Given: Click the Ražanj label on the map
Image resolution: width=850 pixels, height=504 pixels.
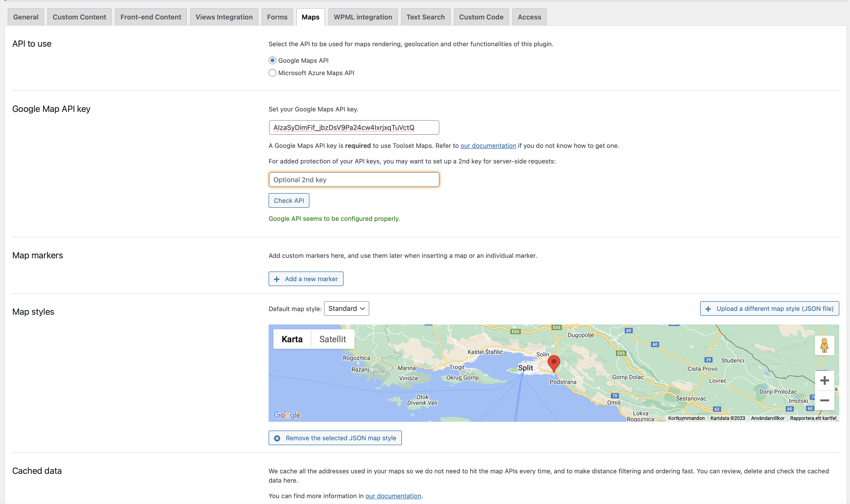Looking at the screenshot, I should pos(360,369).
